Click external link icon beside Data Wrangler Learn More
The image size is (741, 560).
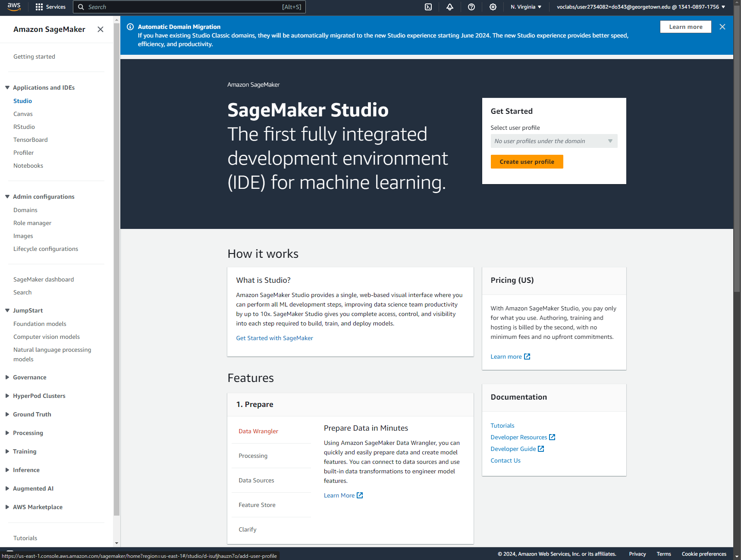click(360, 495)
